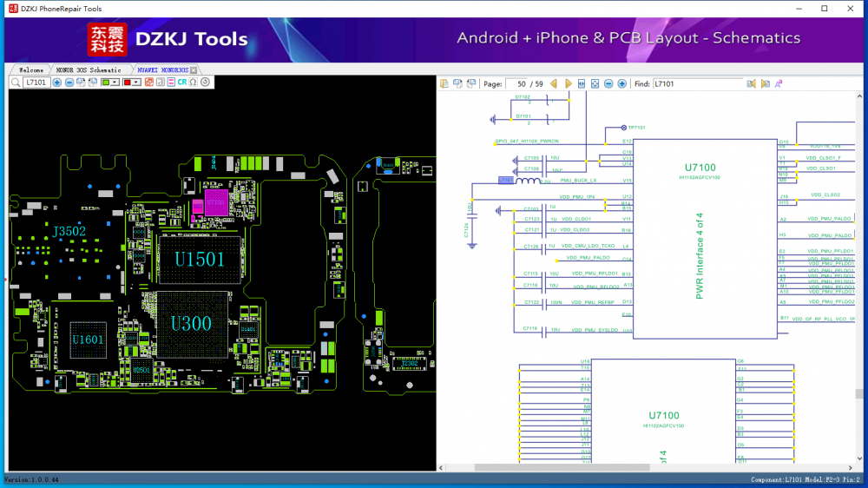The height and width of the screenshot is (488, 868).
Task: Click the Omega resistance icon
Action: point(194,82)
